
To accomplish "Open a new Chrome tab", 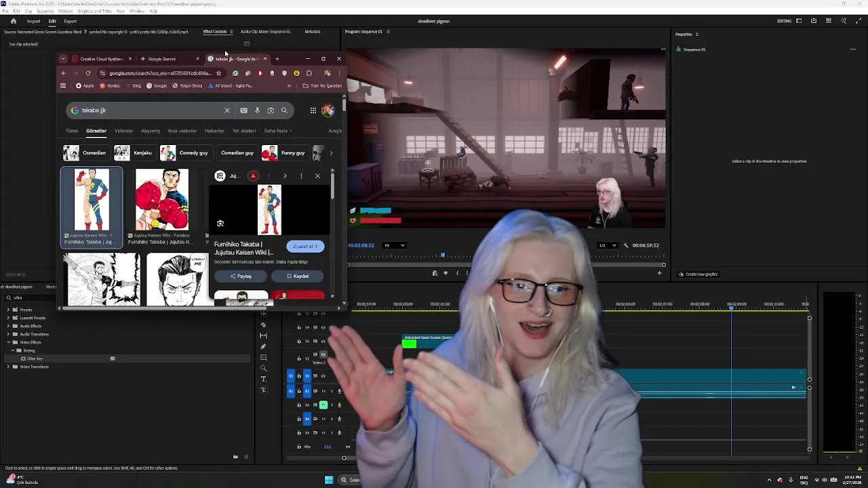I will pos(277,59).
